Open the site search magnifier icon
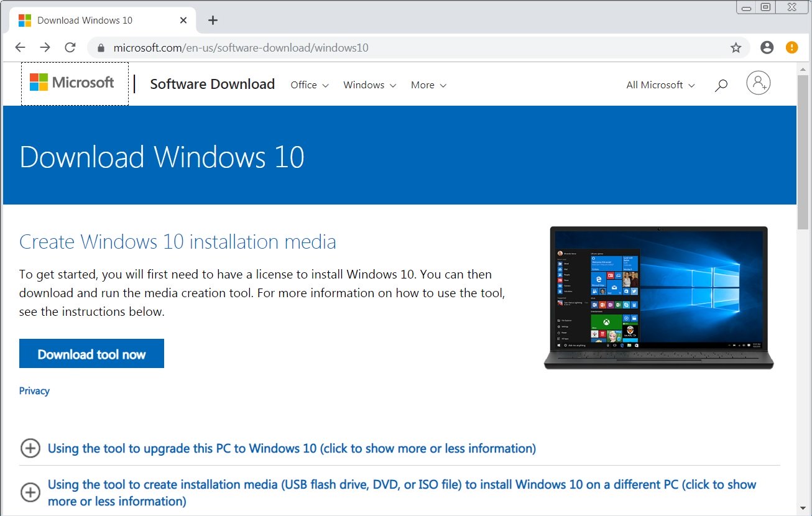The image size is (812, 516). click(x=721, y=85)
